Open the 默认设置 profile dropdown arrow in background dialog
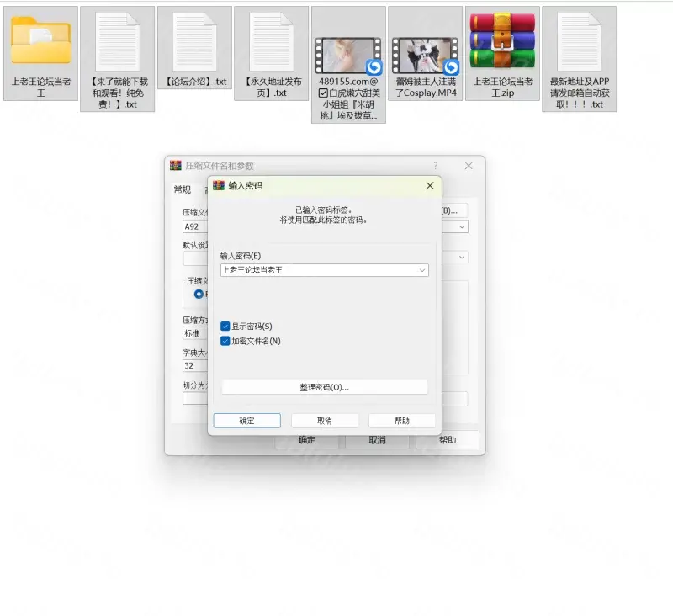 [x=462, y=258]
